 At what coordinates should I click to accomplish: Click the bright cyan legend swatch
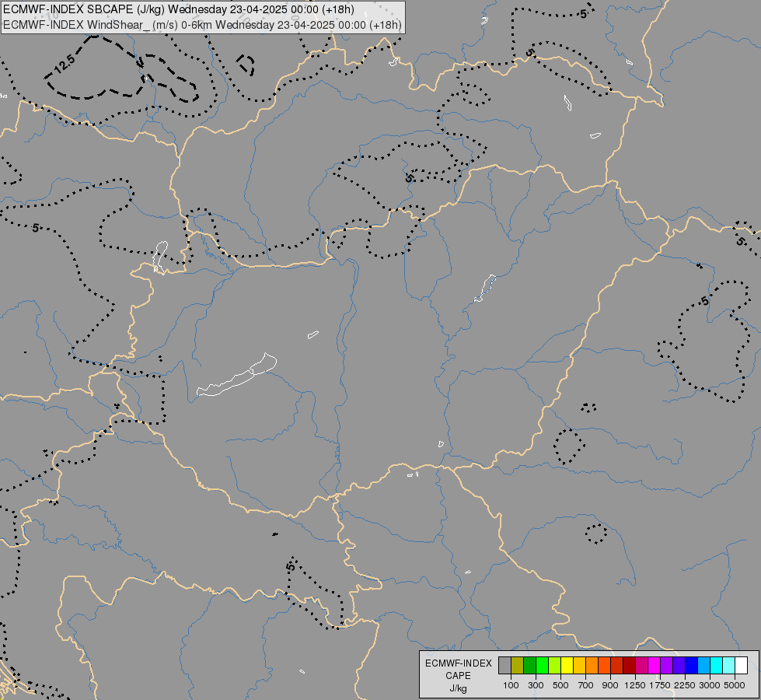(x=717, y=666)
